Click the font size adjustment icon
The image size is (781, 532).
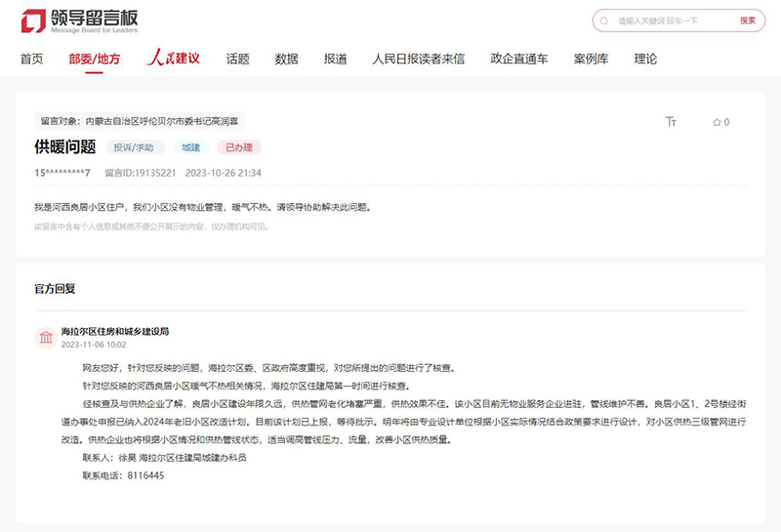coord(671,122)
